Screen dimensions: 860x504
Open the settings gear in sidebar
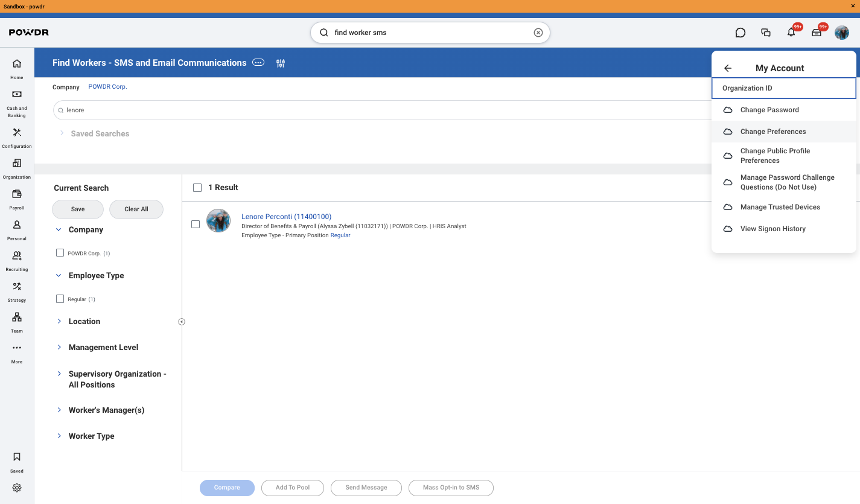17,488
